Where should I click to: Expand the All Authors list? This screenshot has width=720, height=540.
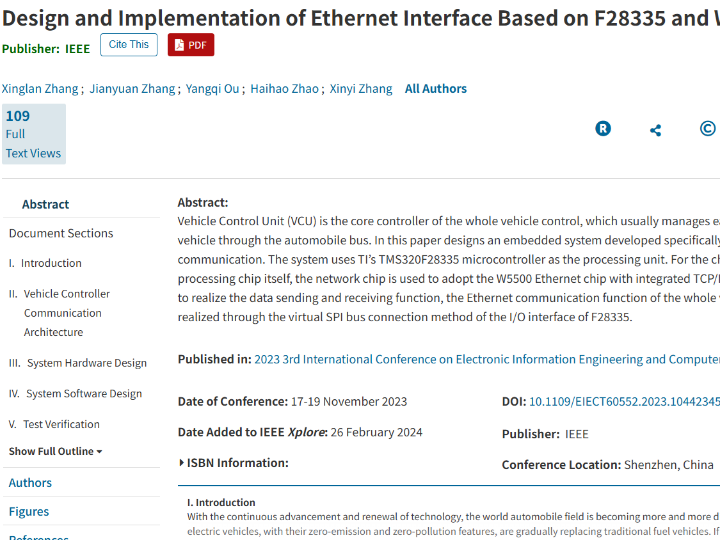435,89
